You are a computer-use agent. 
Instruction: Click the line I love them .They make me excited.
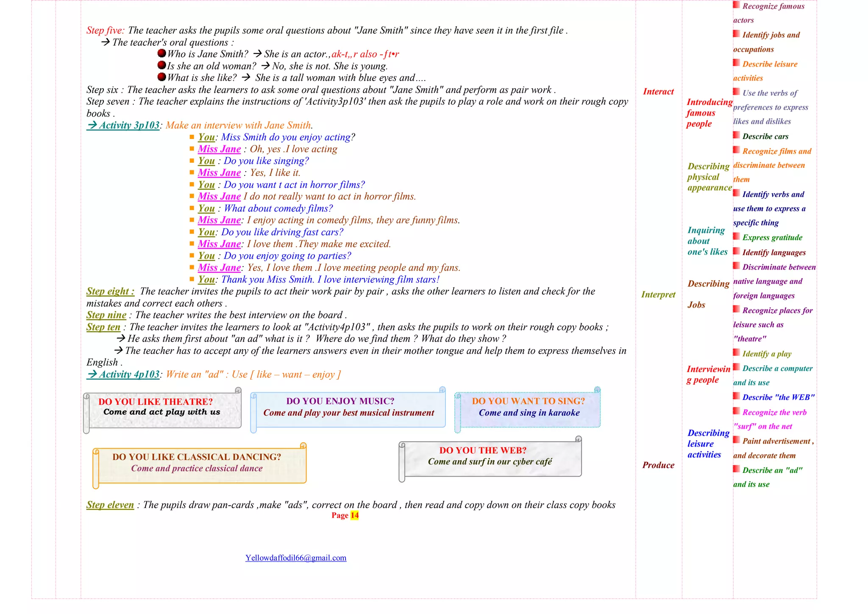(319, 244)
